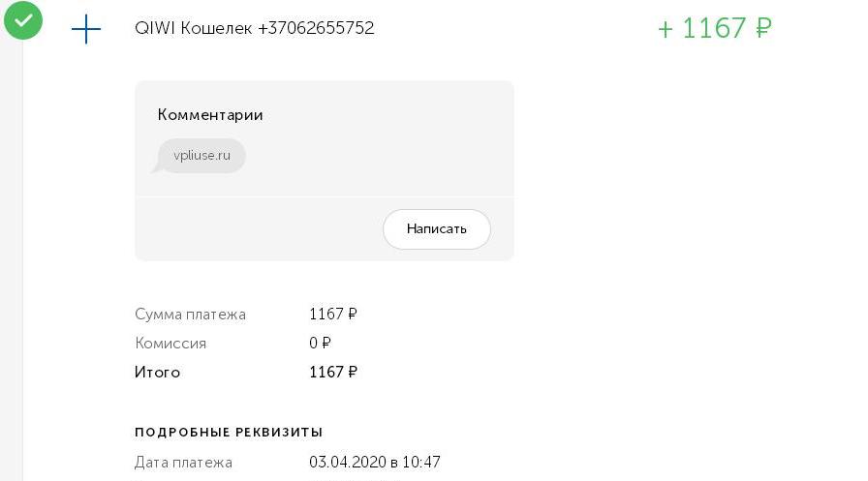Click the date 03.04.2020 в 10:47
Image resolution: width=868 pixels, height=481 pixels.
tap(375, 463)
